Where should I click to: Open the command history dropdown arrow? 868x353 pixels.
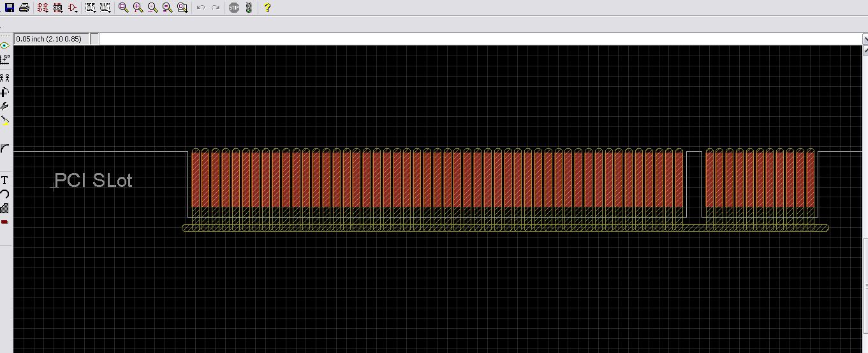[865, 39]
